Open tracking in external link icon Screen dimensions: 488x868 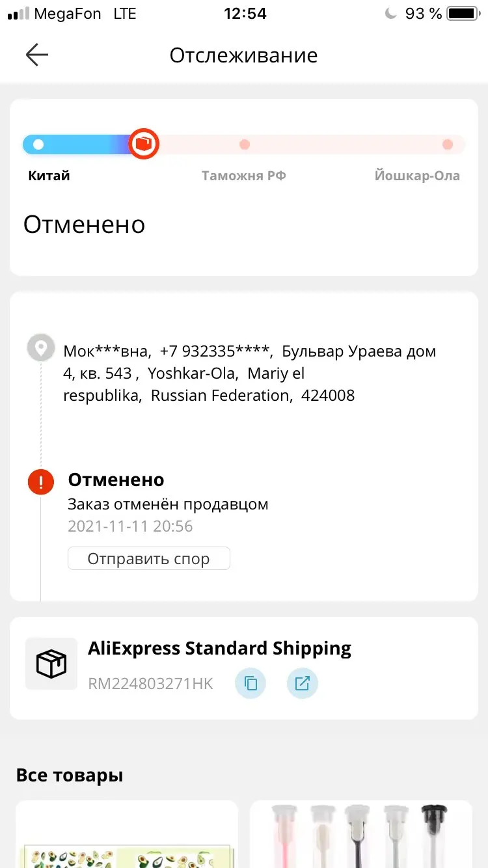tap(303, 683)
